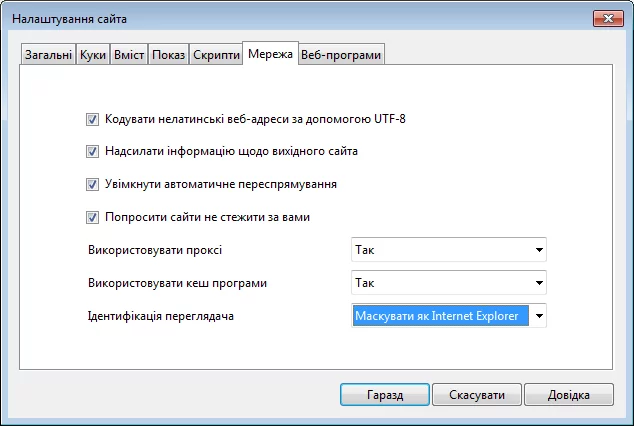Go to the Показ tab
634x426 pixels.
click(x=167, y=55)
